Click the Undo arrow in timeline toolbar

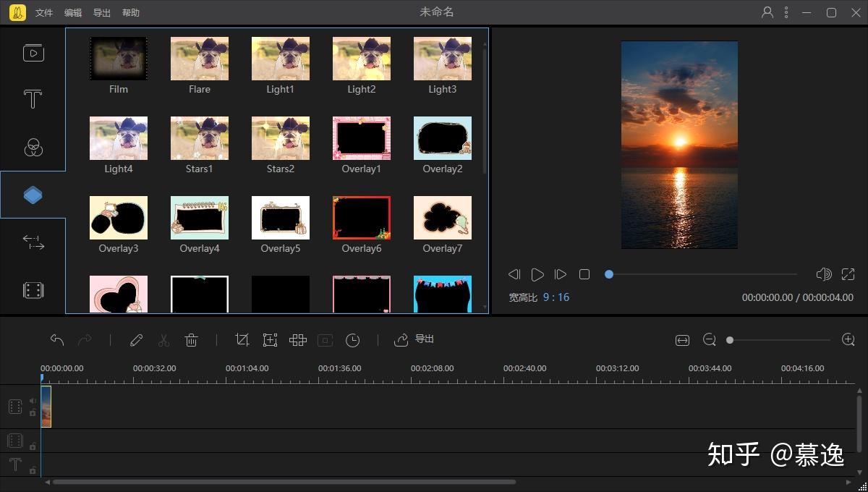pyautogui.click(x=57, y=340)
